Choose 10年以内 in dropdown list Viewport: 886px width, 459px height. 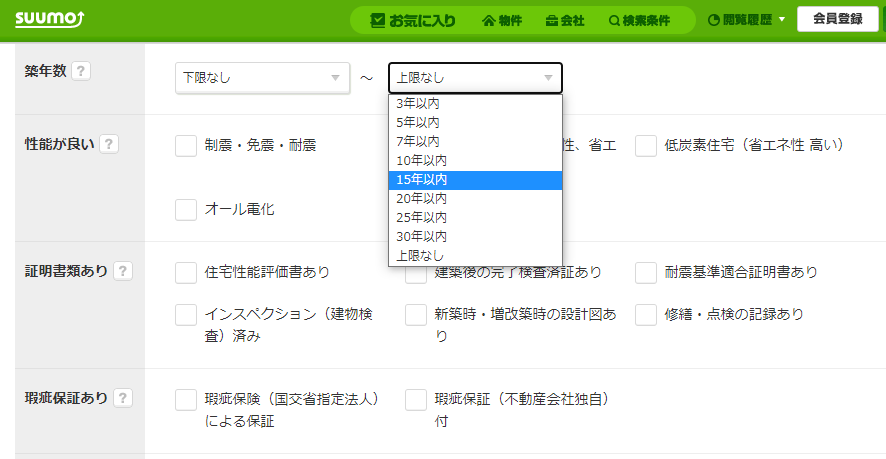click(x=475, y=161)
